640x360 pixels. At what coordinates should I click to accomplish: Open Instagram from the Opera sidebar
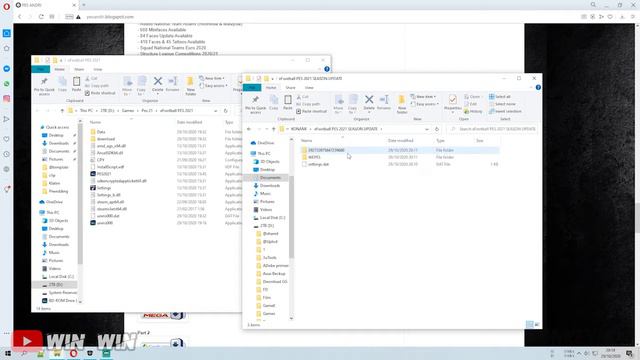[x=7, y=99]
